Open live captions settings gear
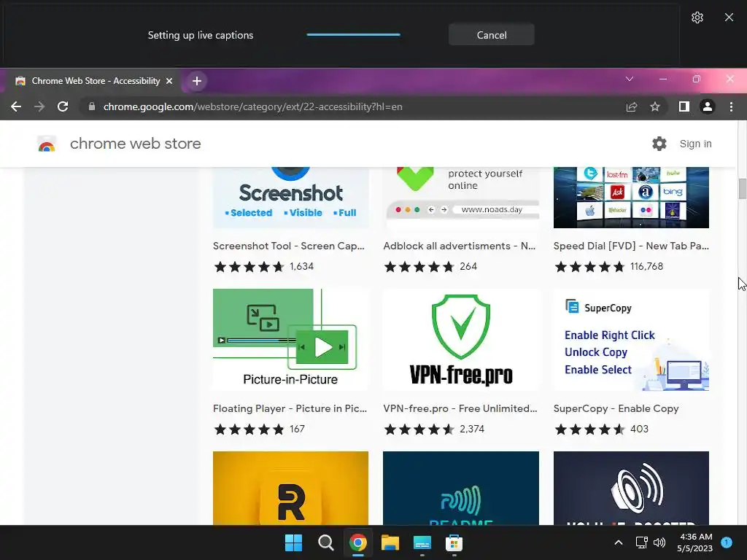Screen dimensions: 747x560 click(x=697, y=17)
